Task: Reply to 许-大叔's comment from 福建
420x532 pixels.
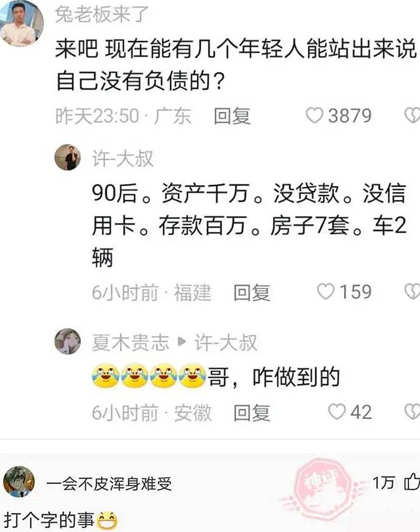Action: [252, 292]
